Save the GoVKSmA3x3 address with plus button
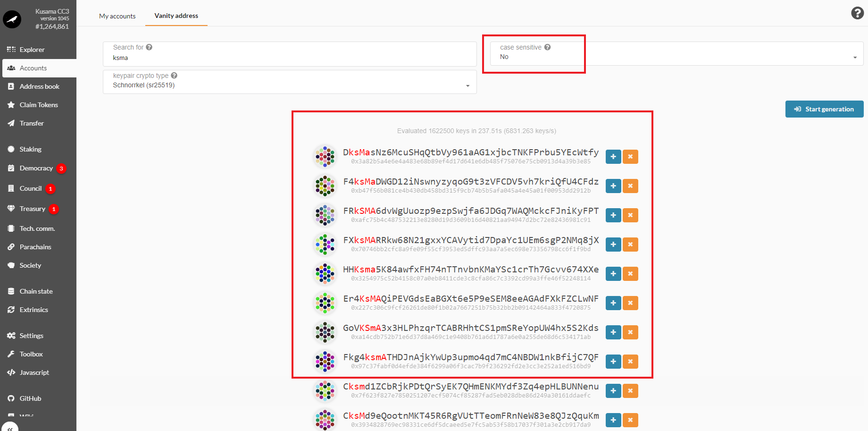 [x=613, y=332]
